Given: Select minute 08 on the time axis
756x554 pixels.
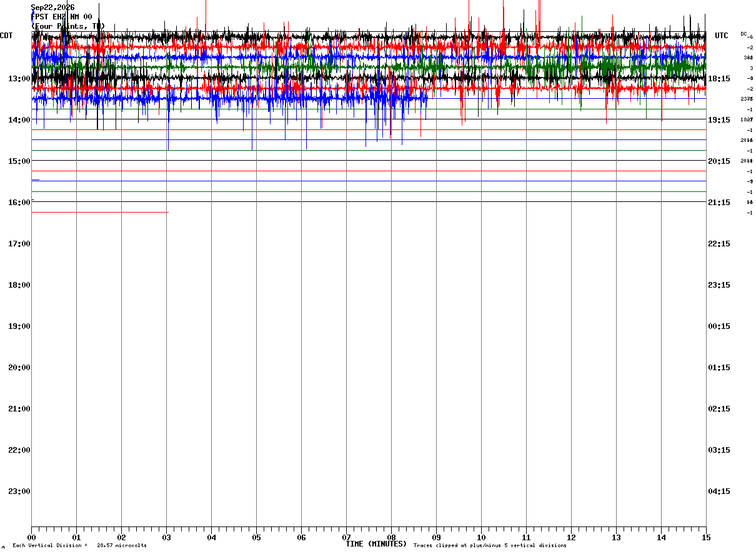Looking at the screenshot, I should coord(391,537).
